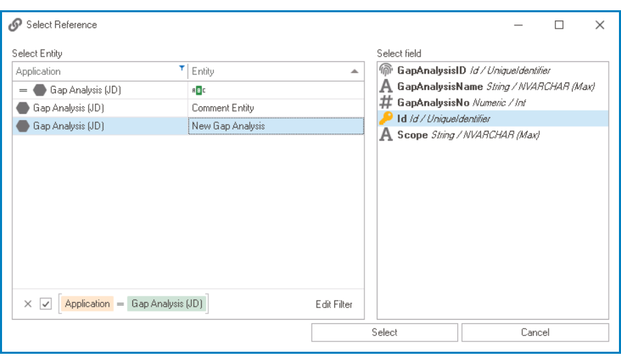Click the equals operator in the filter row

pyautogui.click(x=23, y=90)
